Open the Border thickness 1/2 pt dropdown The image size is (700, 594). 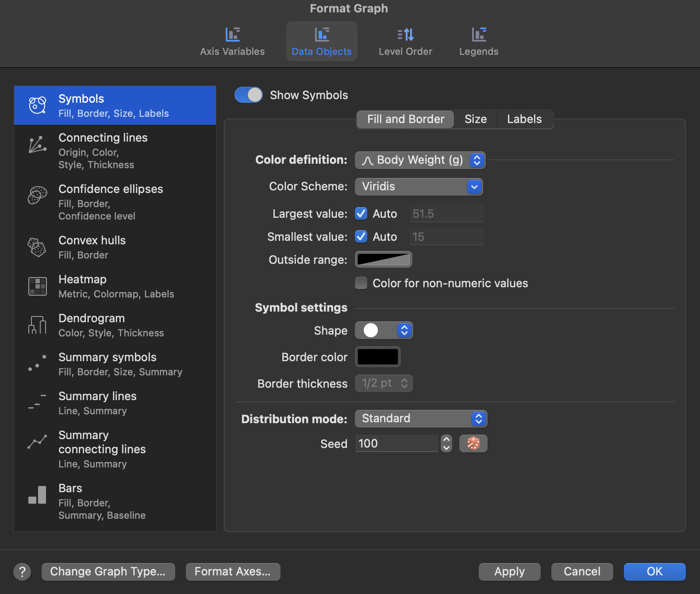[384, 383]
